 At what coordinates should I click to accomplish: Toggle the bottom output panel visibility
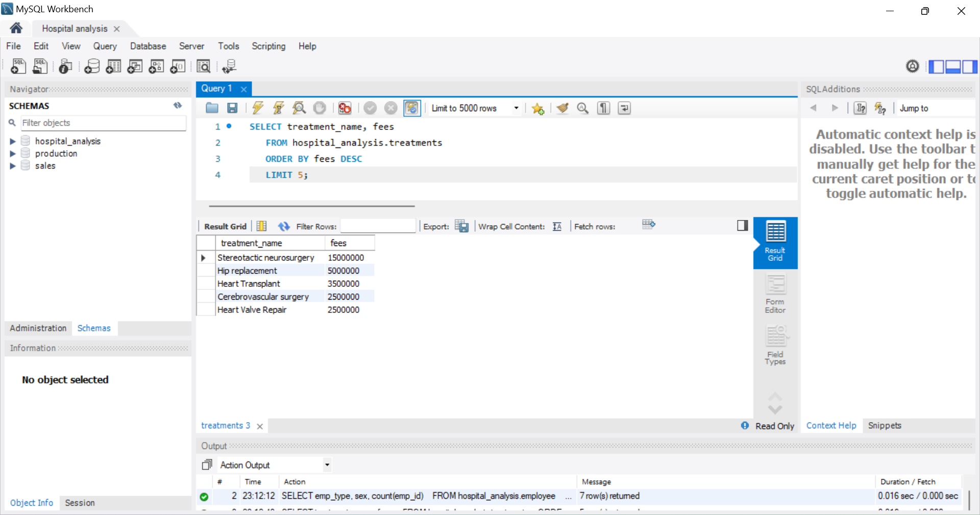point(953,66)
